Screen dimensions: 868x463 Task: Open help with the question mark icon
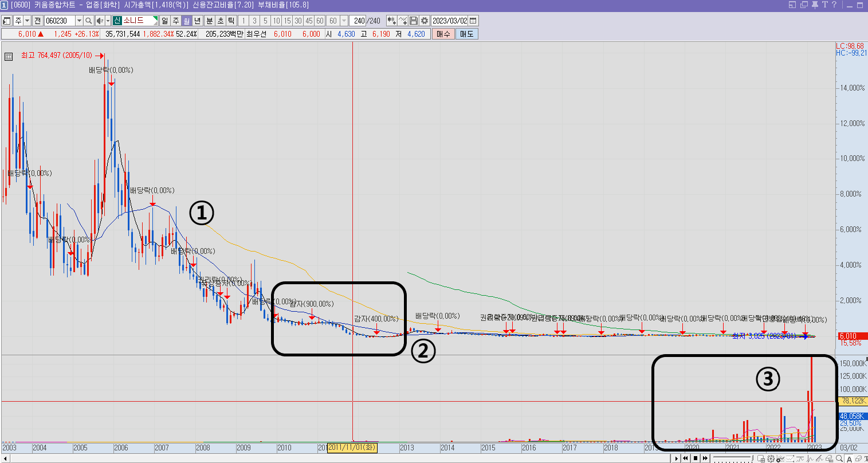tap(834, 5)
